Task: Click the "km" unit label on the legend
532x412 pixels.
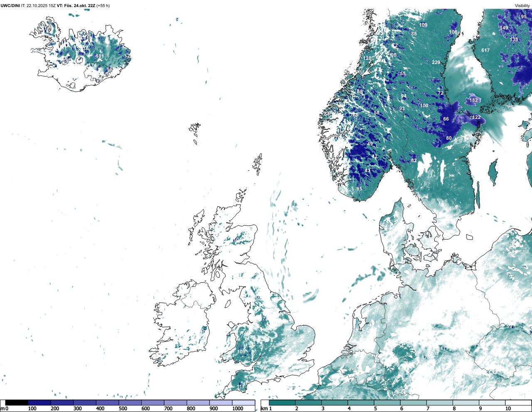Action: (x=264, y=409)
